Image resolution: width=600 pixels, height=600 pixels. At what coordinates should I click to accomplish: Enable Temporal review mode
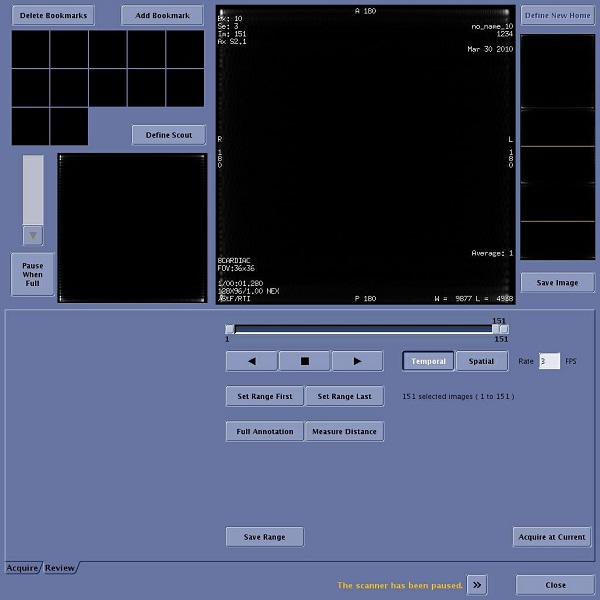click(428, 361)
